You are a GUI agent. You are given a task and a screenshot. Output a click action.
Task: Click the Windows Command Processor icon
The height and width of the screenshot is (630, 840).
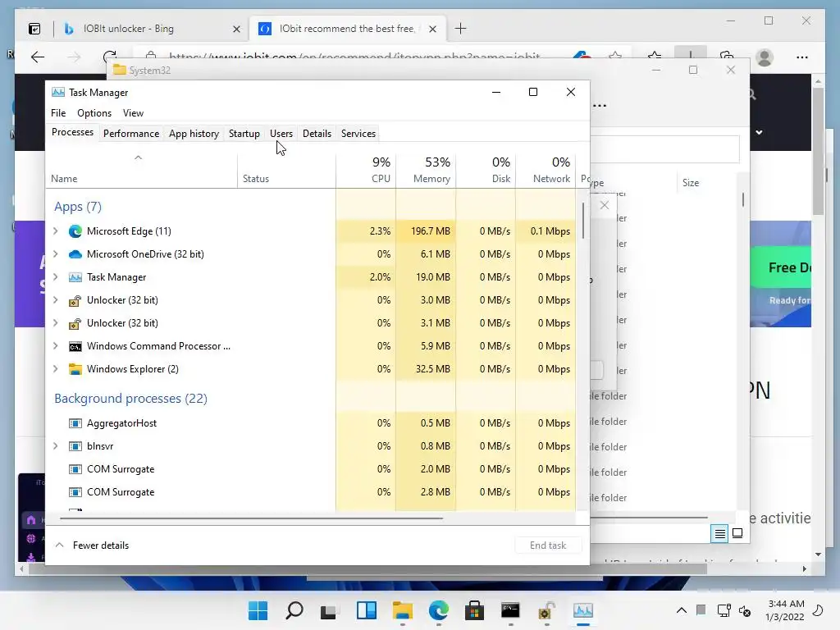[75, 346]
